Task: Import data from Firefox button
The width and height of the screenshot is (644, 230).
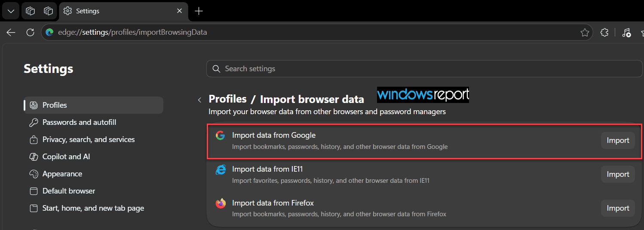Action: (618, 208)
